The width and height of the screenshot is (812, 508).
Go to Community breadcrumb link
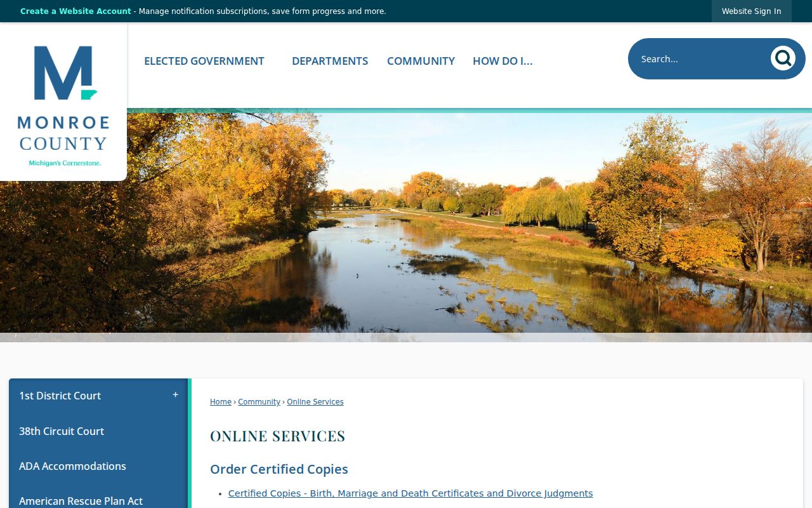point(259,402)
